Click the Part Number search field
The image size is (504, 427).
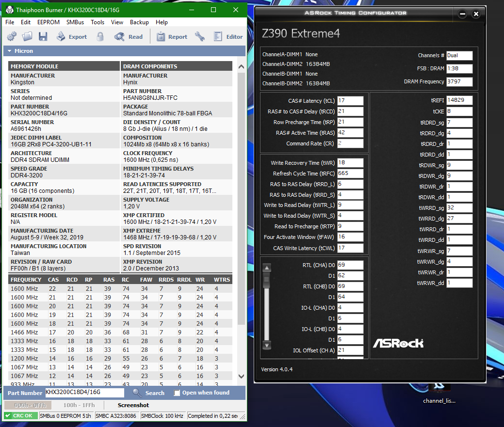(84, 392)
